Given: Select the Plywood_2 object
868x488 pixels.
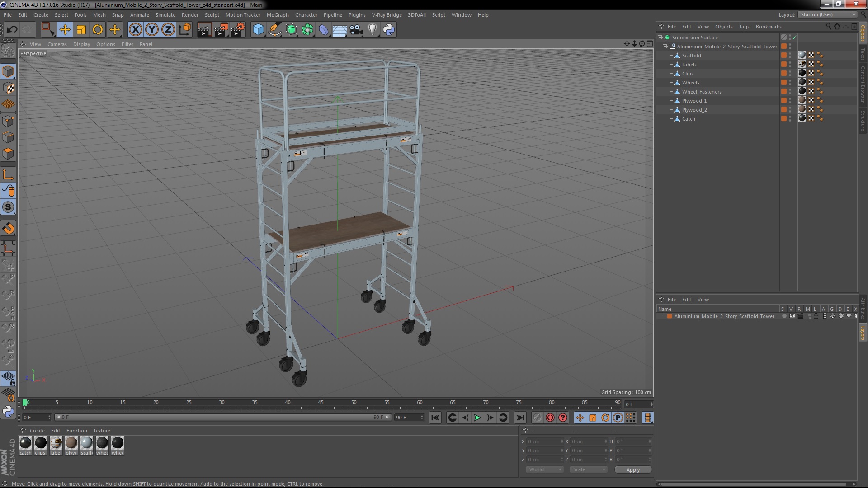Looking at the screenshot, I should pyautogui.click(x=694, y=110).
